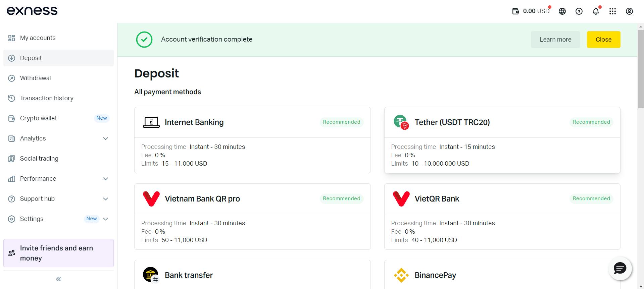Screen dimensions: 644x289
Task: Click the BinancePay logo icon
Action: [401, 275]
